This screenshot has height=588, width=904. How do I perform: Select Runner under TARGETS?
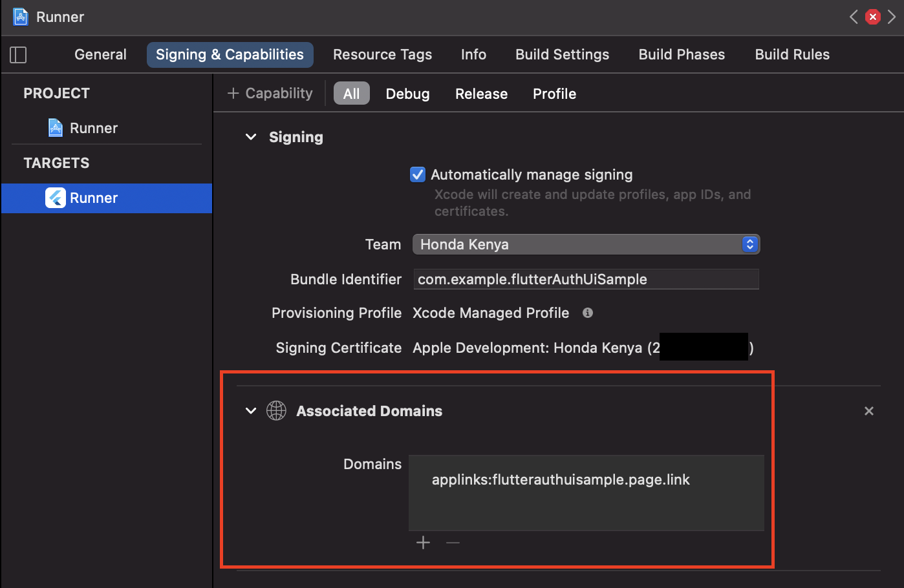coord(106,198)
